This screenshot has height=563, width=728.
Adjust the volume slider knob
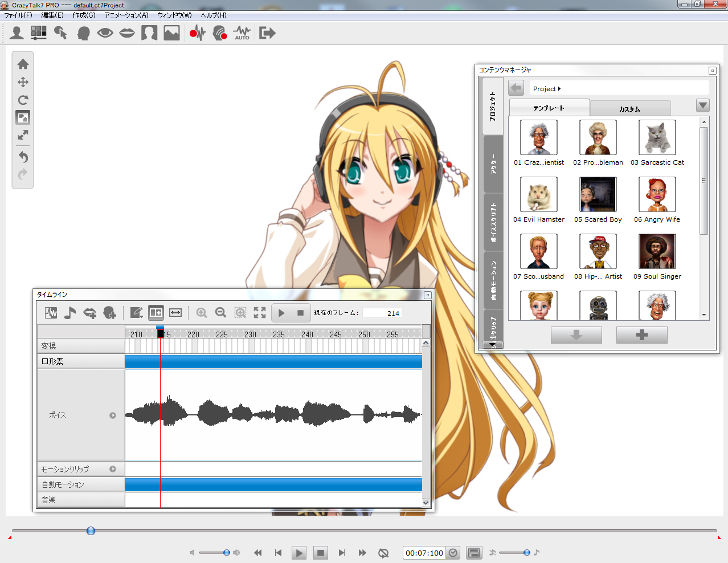pos(227,553)
